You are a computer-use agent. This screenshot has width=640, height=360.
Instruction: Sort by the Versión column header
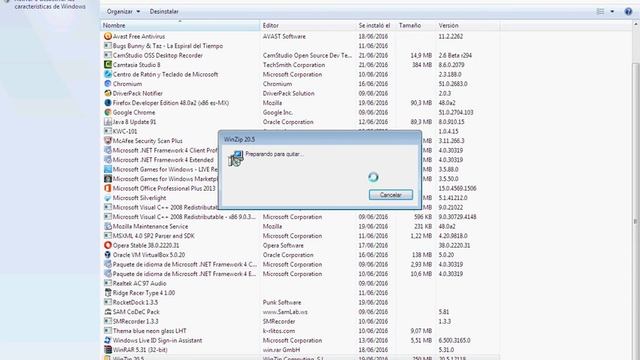(468, 25)
